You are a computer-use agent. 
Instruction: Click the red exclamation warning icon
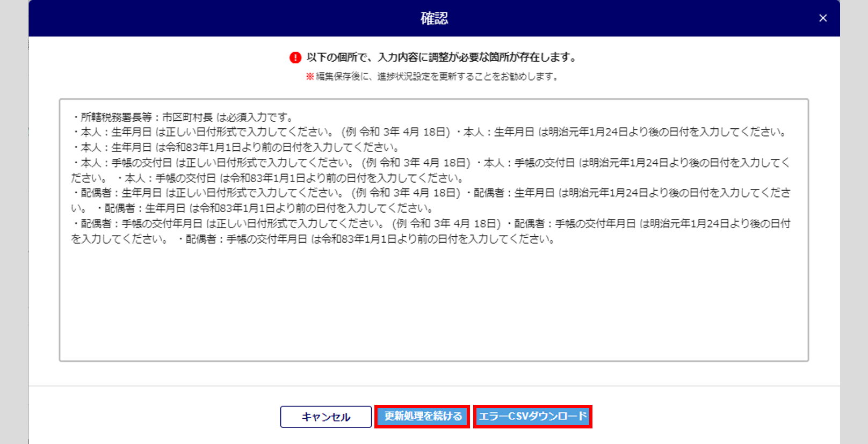(x=295, y=57)
